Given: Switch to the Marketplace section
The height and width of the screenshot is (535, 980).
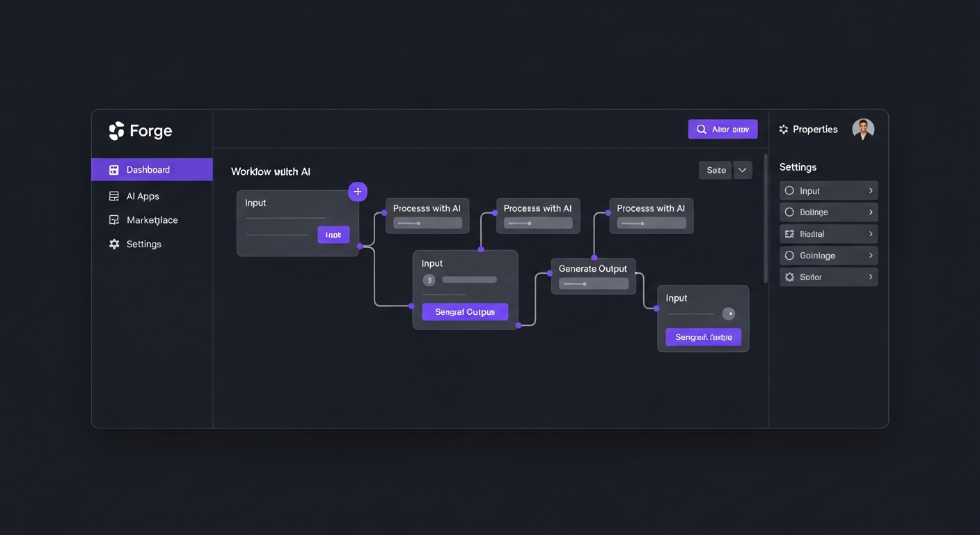Looking at the screenshot, I should [x=152, y=219].
